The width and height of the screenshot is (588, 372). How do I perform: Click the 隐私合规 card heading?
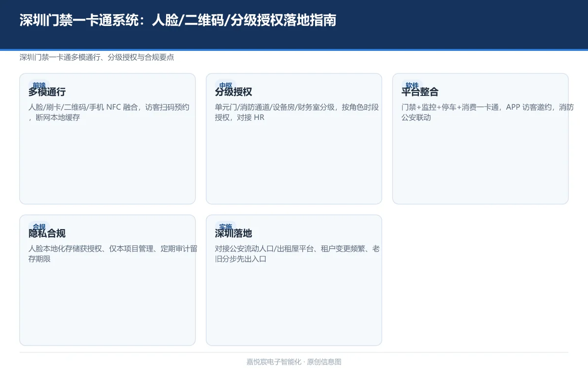coord(47,233)
